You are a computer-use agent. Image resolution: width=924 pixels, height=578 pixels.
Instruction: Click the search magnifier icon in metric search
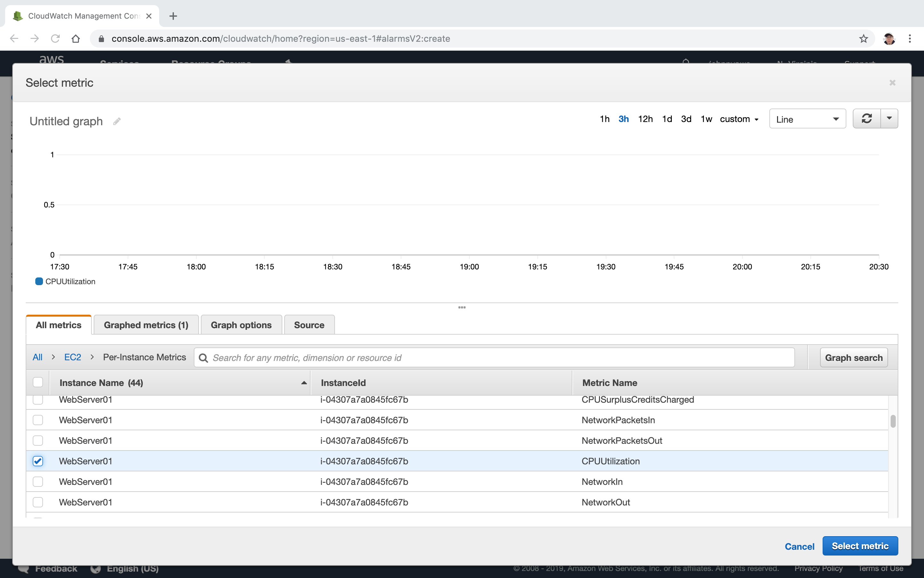click(x=203, y=358)
